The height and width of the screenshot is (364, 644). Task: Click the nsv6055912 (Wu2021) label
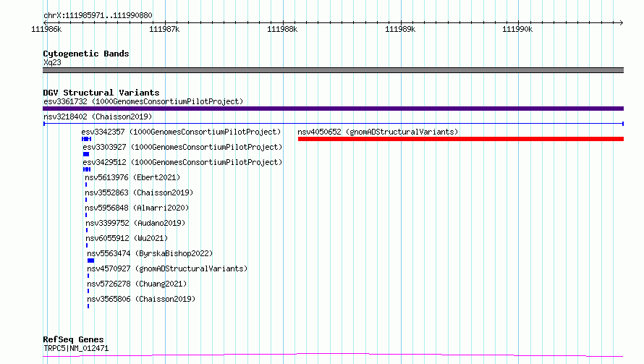point(127,238)
